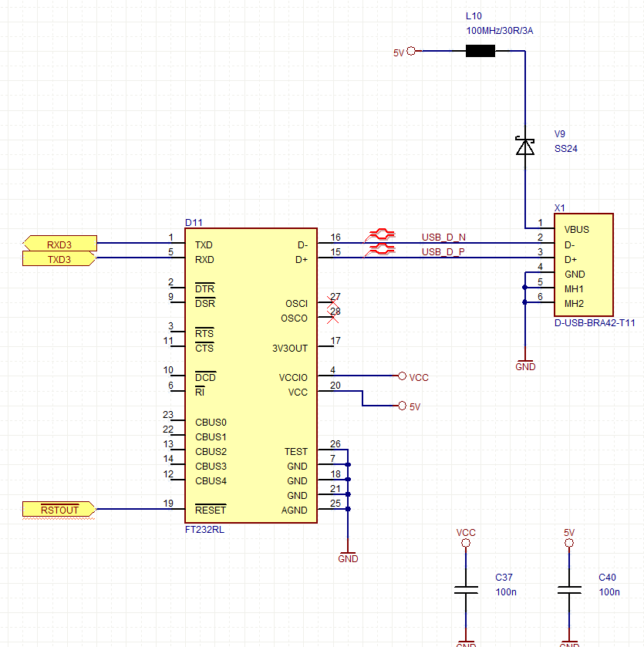Select the RXD3 port symbol
The height and width of the screenshot is (647, 644).
click(60, 244)
